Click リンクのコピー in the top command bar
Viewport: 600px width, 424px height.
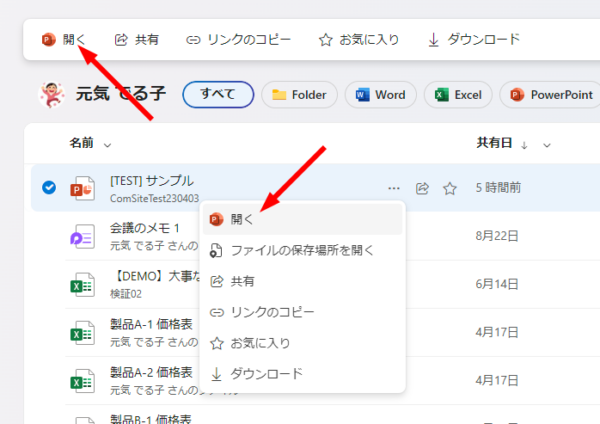pyautogui.click(x=238, y=39)
